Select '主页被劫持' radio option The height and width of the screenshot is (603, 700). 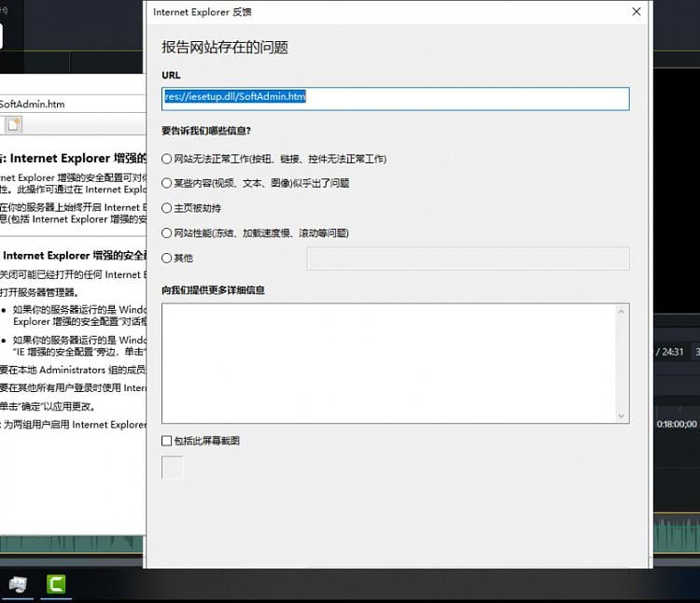[x=166, y=208]
